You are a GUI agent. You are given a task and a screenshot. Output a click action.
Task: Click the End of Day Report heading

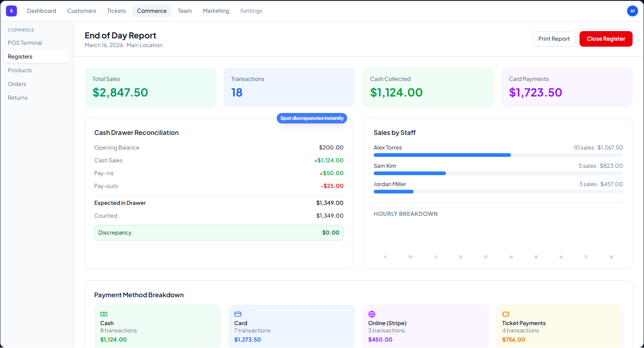click(x=120, y=36)
